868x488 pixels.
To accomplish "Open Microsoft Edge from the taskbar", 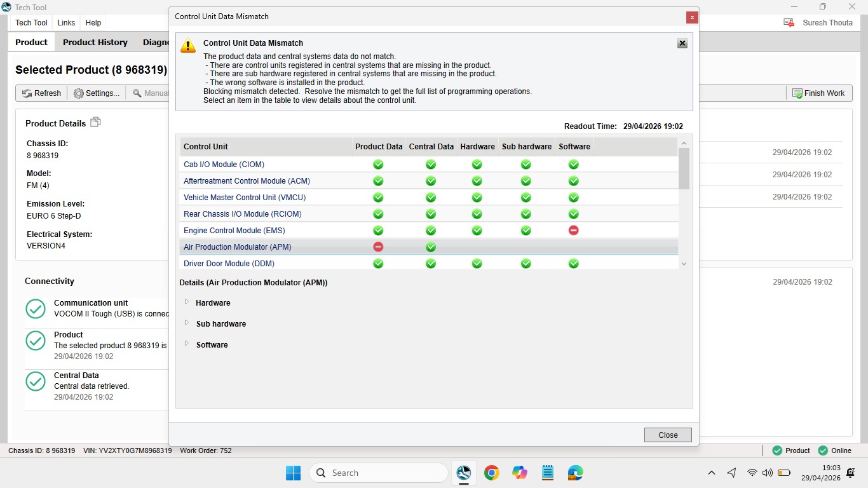I will (x=576, y=473).
